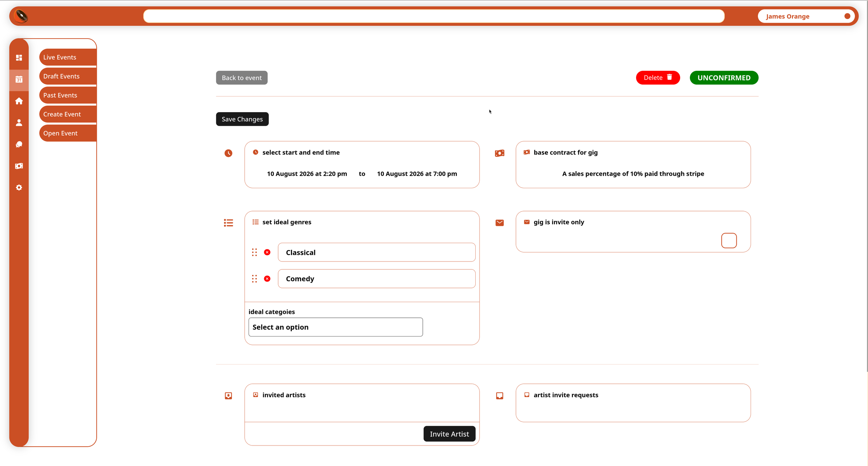868x466 pixels.
Task: Click the Save Changes button
Action: point(242,119)
